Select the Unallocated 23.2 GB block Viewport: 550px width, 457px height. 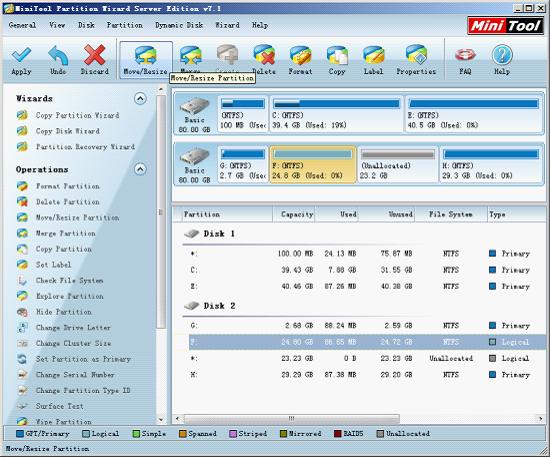coord(398,164)
